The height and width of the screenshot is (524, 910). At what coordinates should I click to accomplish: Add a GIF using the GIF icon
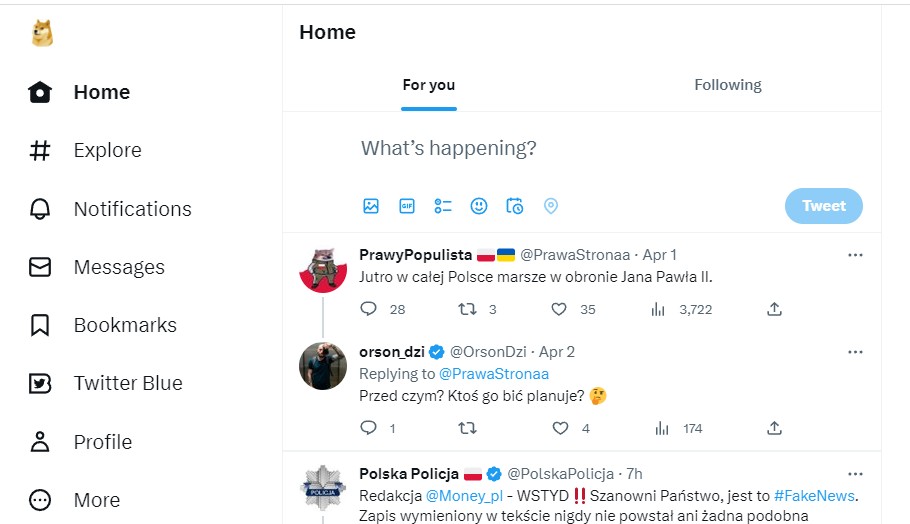click(407, 206)
